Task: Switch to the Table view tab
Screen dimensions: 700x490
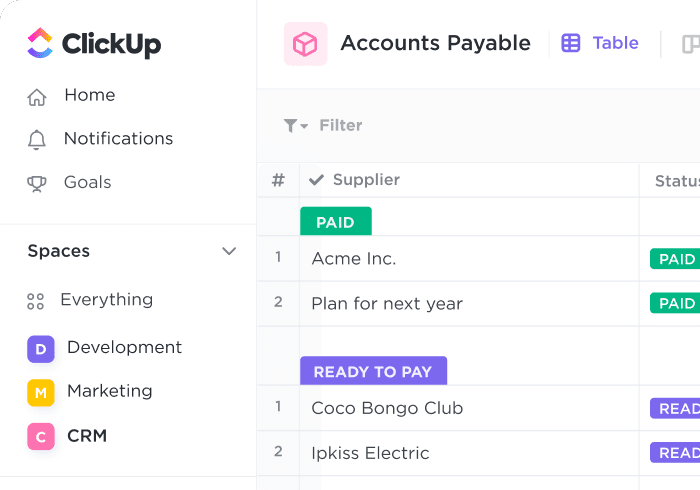Action: (600, 43)
